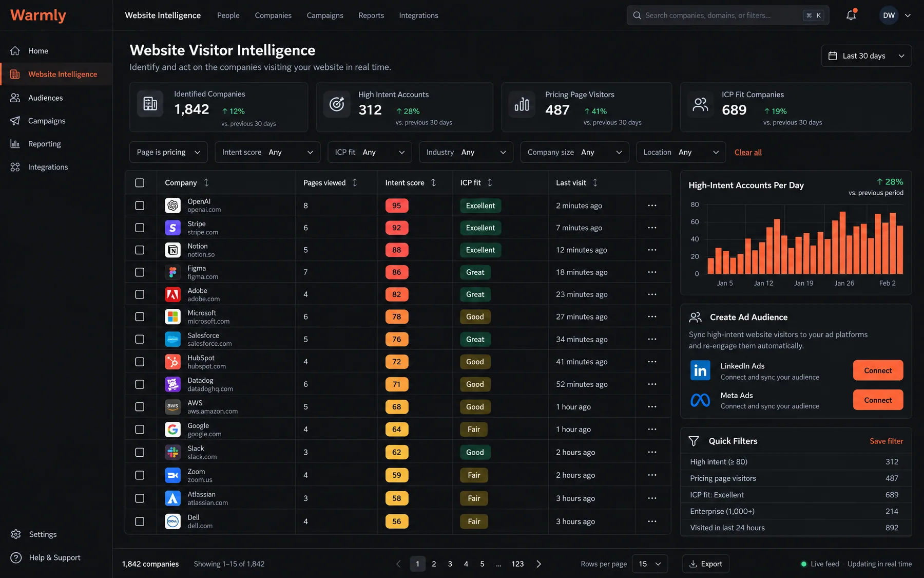Click the Export button
The width and height of the screenshot is (924, 578).
click(706, 564)
